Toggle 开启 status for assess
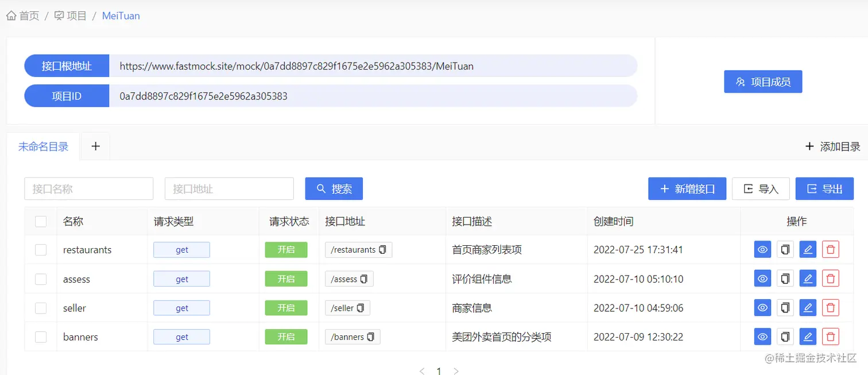 pyautogui.click(x=286, y=279)
